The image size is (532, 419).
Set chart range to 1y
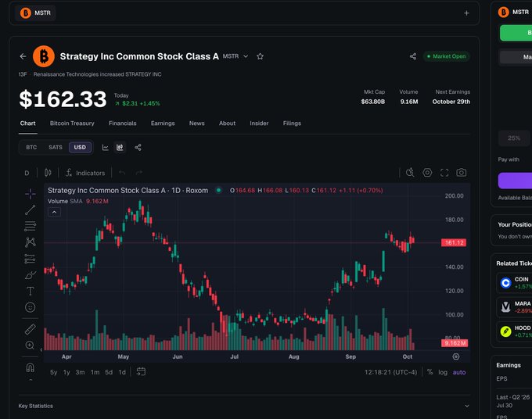point(66,372)
